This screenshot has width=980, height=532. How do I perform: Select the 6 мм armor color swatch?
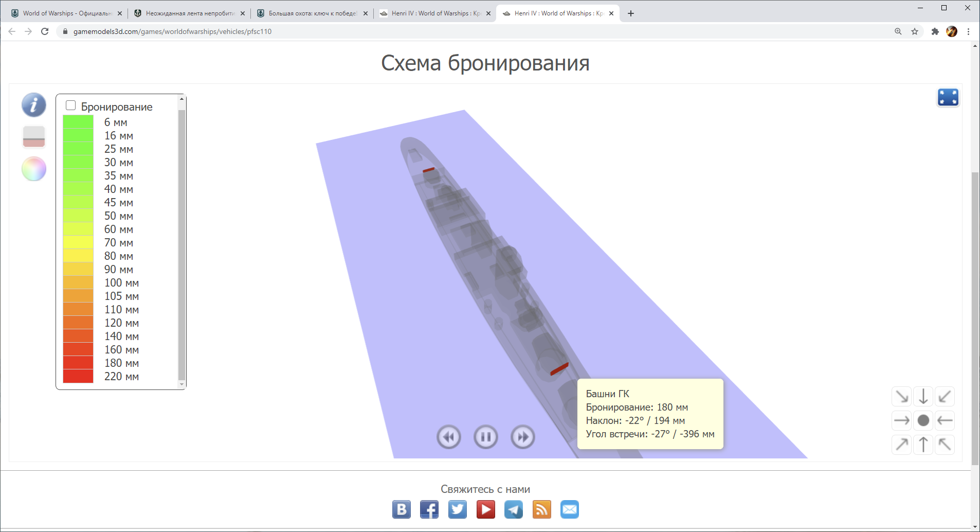click(78, 122)
